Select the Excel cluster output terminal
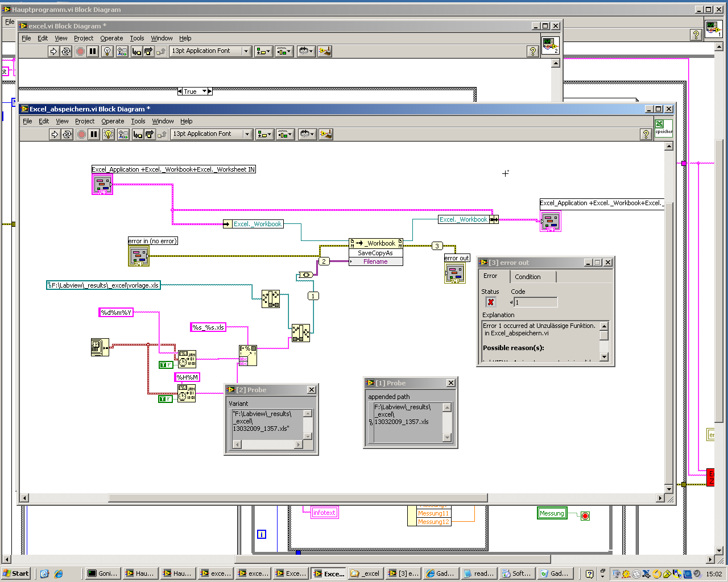The image size is (728, 582). click(550, 221)
